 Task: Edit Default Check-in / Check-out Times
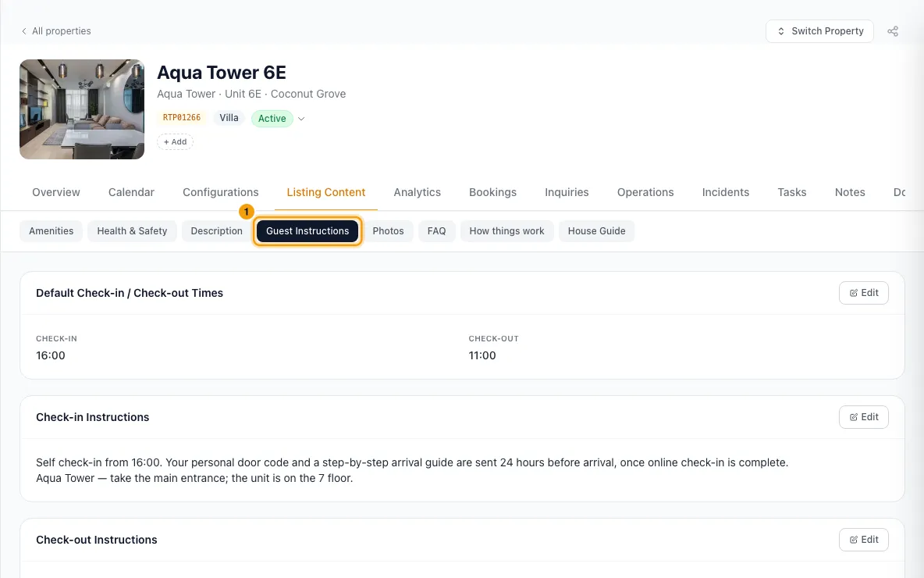[863, 293]
